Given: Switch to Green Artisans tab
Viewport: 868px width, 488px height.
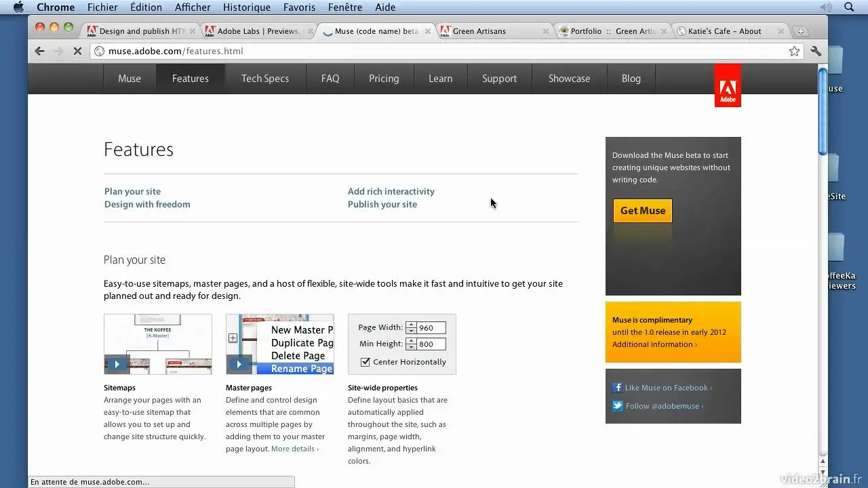Looking at the screenshot, I should pos(493,31).
